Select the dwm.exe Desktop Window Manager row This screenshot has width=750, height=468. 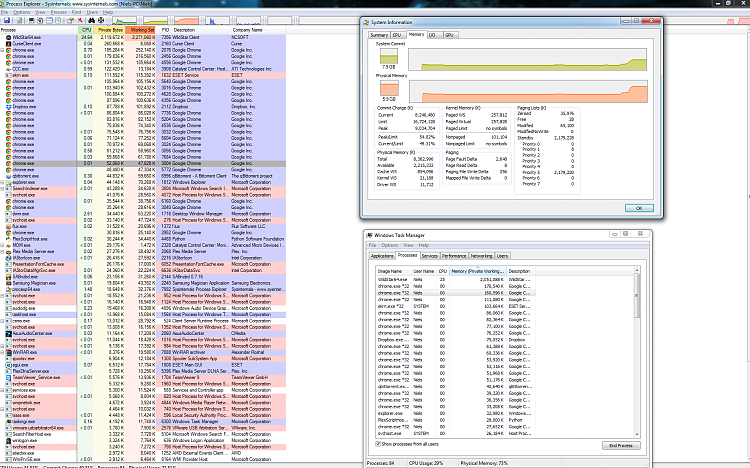coord(143,213)
